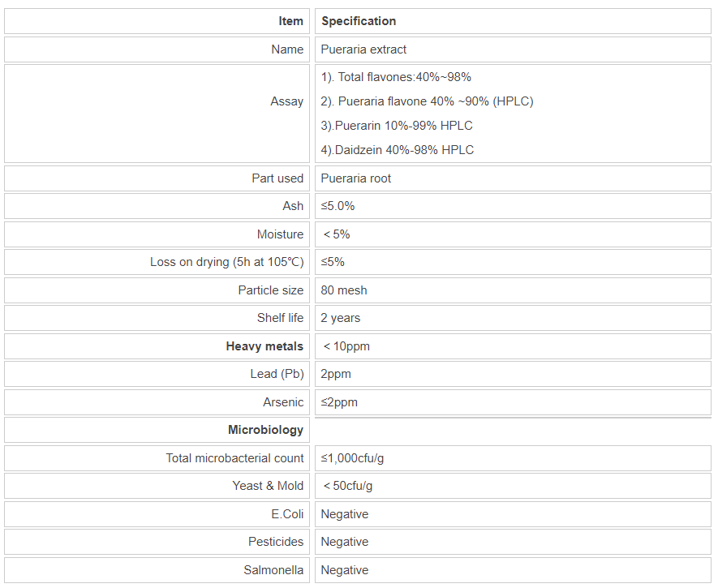Click the "Ash" row label

(x=293, y=206)
